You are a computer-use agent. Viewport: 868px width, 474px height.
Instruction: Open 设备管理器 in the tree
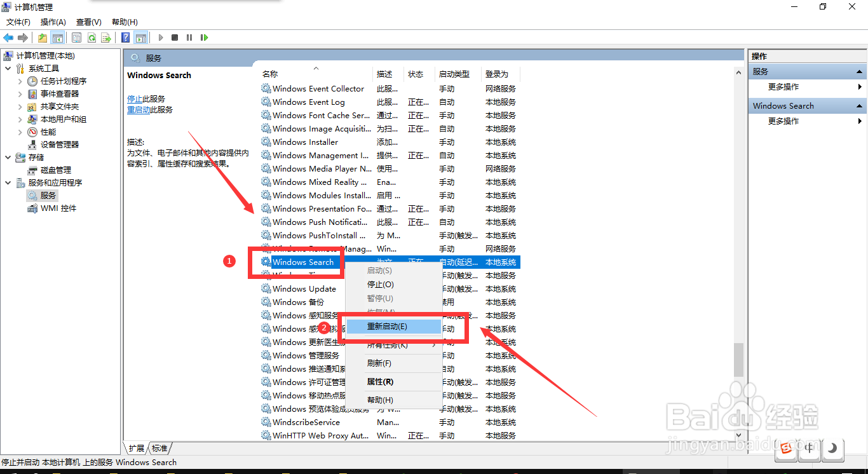60,144
